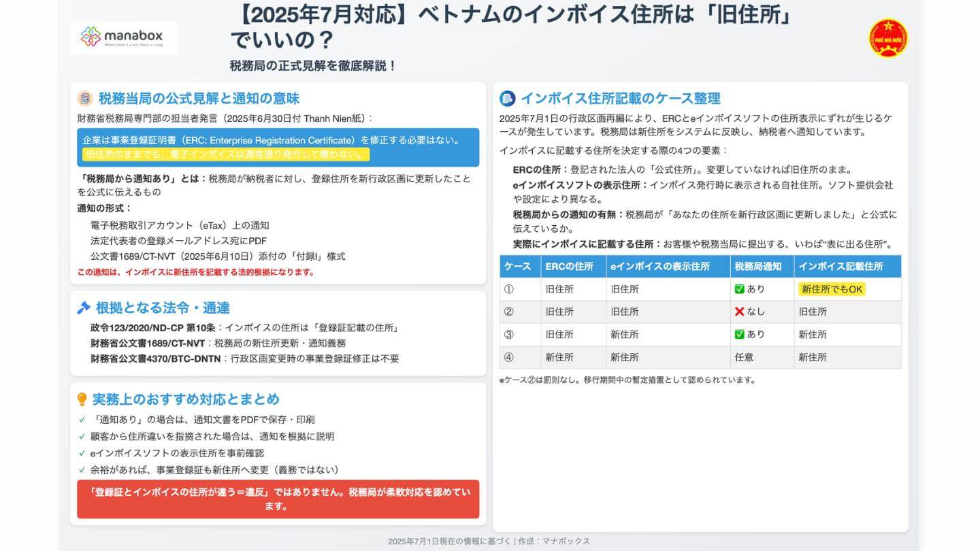Click the clipboard icon beside 税務当局の公式見解と通知の意味

click(85, 99)
